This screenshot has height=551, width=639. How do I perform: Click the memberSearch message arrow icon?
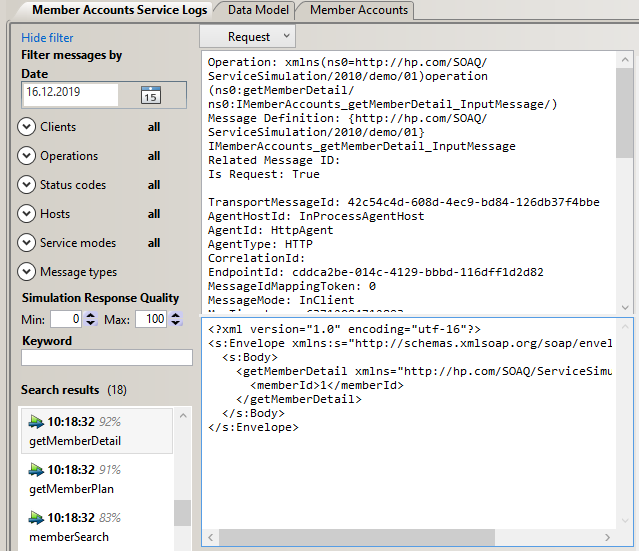coord(36,518)
